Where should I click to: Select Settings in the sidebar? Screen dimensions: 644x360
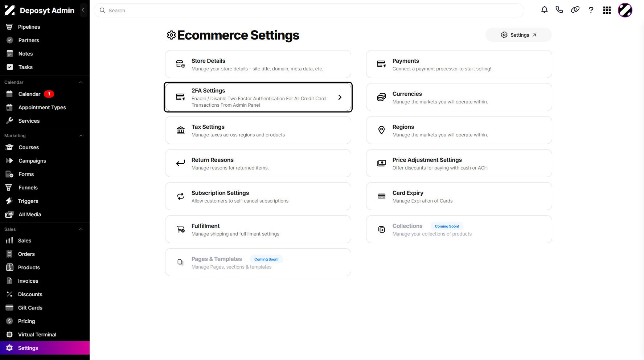pyautogui.click(x=45, y=348)
